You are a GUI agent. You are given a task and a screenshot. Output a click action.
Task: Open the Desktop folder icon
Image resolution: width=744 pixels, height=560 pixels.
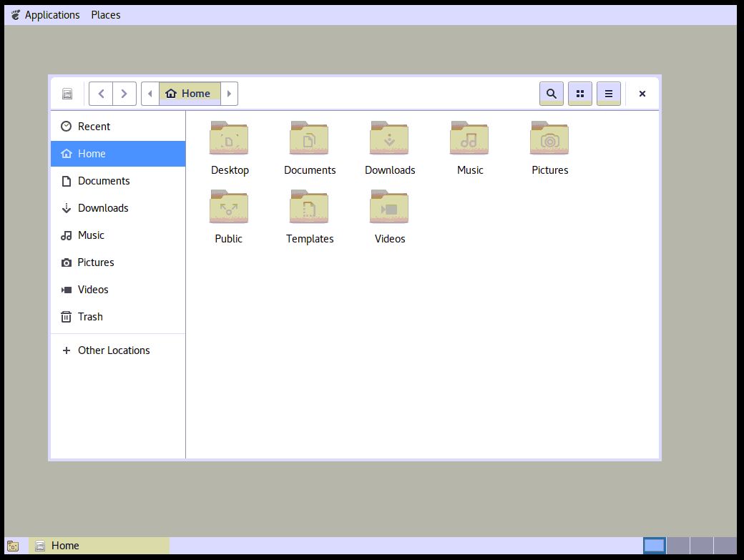coord(229,138)
